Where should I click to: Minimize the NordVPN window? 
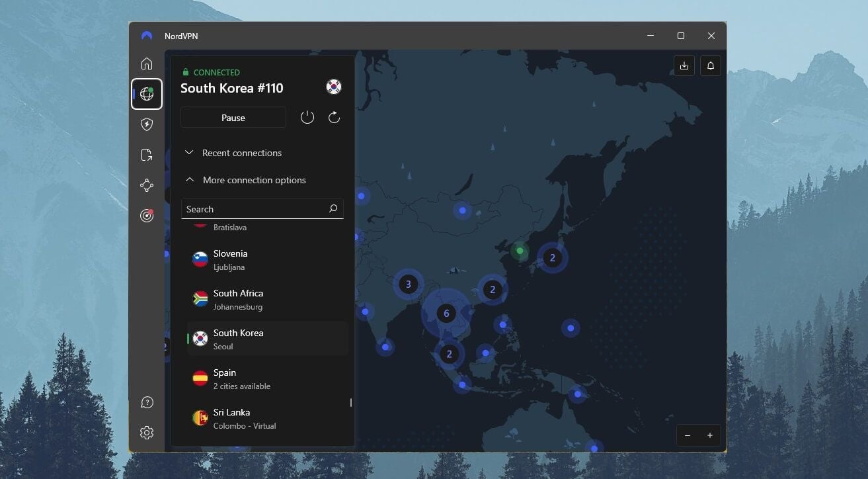651,36
